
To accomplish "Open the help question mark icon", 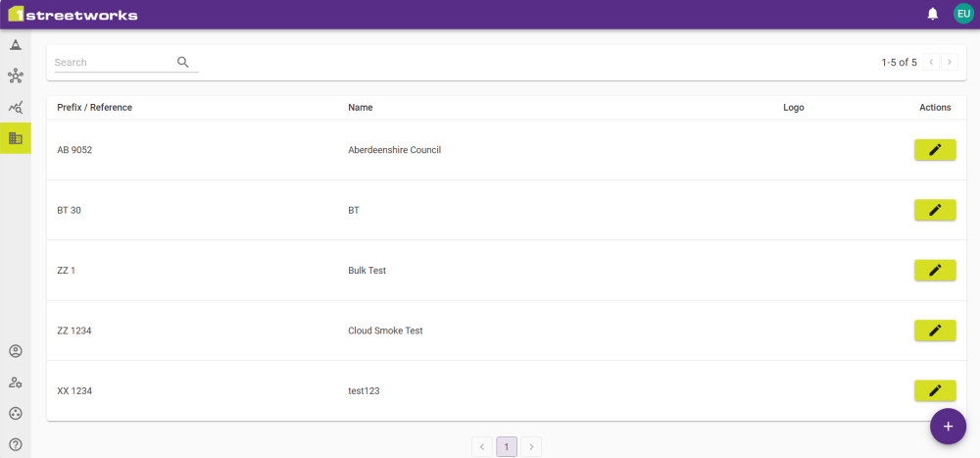I will 16,445.
